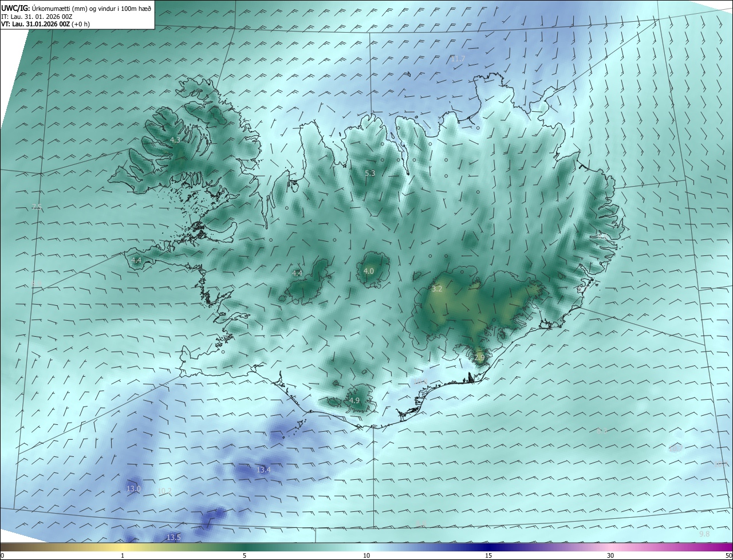Click the 4.4 value on Langjökull glacier
The height and width of the screenshot is (560, 733).
[297, 273]
